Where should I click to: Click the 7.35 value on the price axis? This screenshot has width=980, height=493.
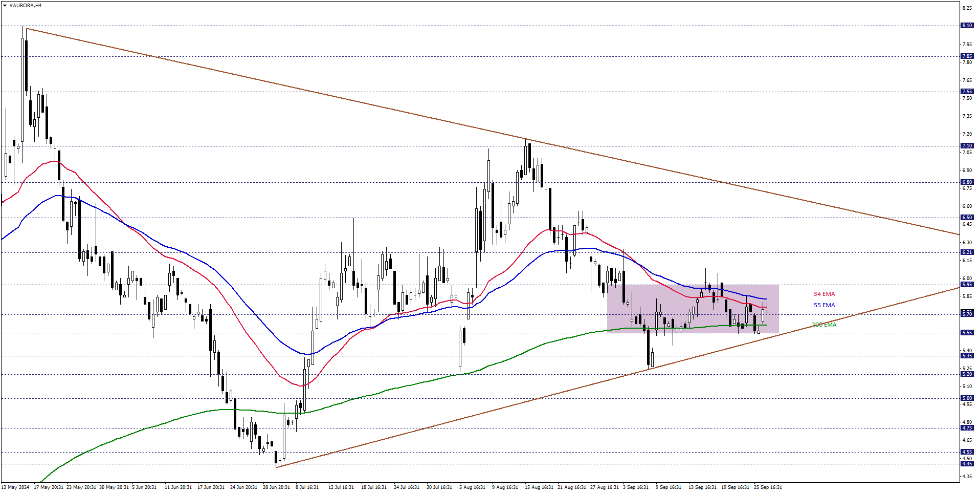[967, 116]
